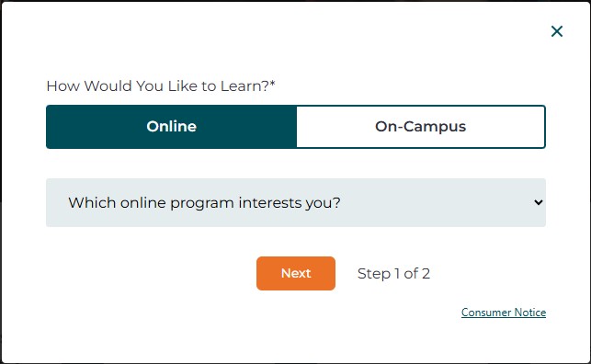591x364 pixels.
Task: Dismiss the form using the top-right X
Action: 557,31
